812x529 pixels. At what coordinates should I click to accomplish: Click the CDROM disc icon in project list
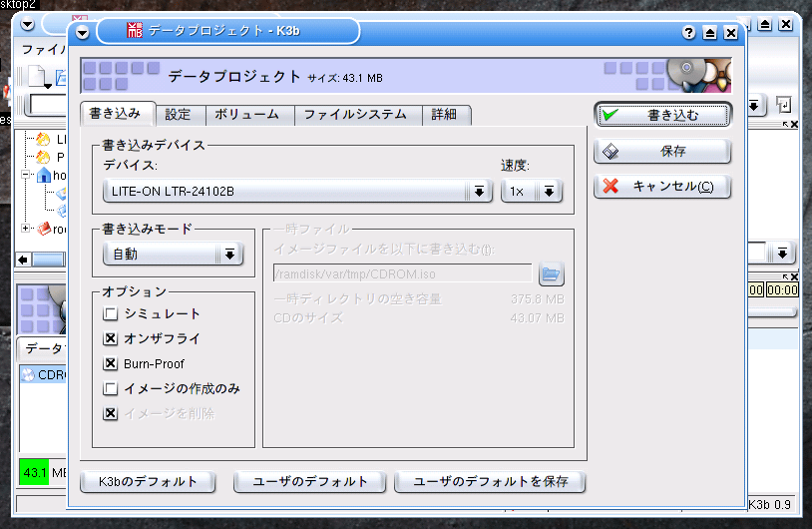click(29, 374)
